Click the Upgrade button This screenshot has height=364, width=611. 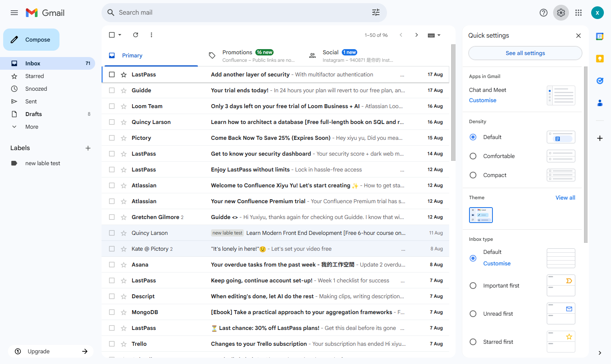pyautogui.click(x=51, y=351)
